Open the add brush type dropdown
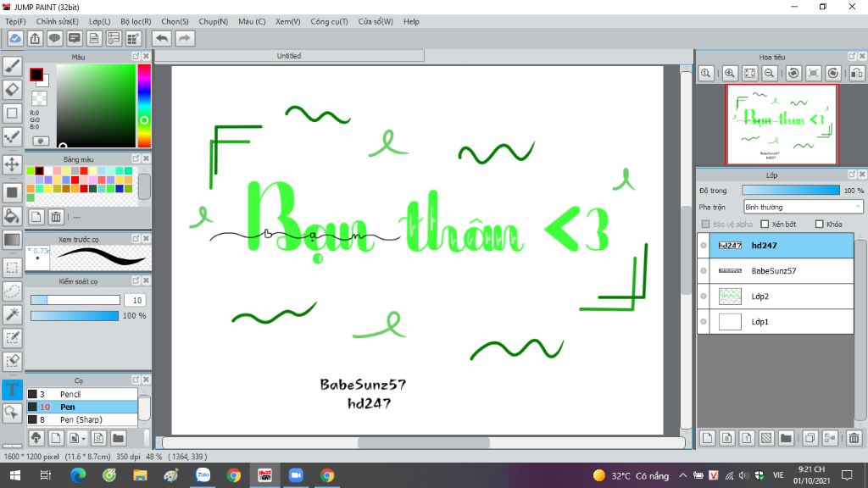This screenshot has height=488, width=868. (x=76, y=438)
